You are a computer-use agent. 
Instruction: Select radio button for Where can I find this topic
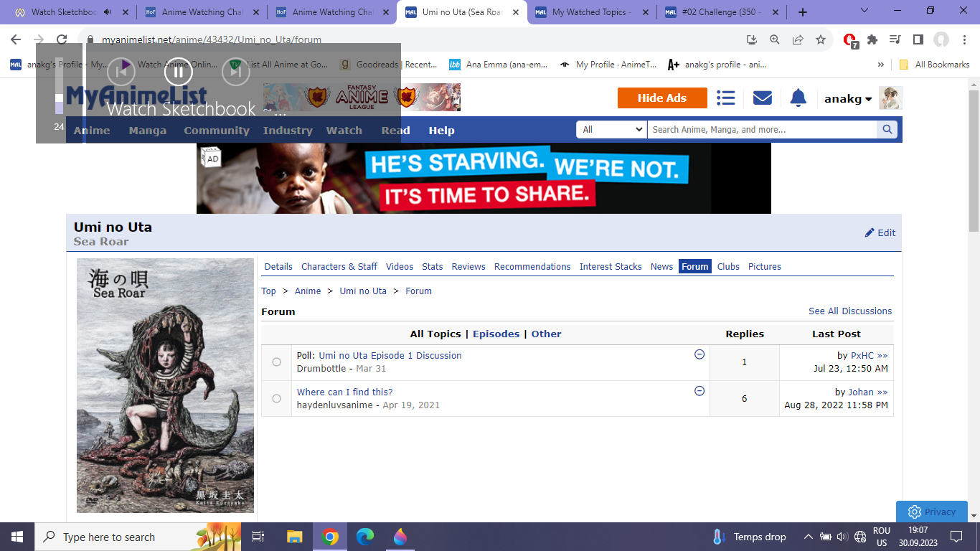277,398
